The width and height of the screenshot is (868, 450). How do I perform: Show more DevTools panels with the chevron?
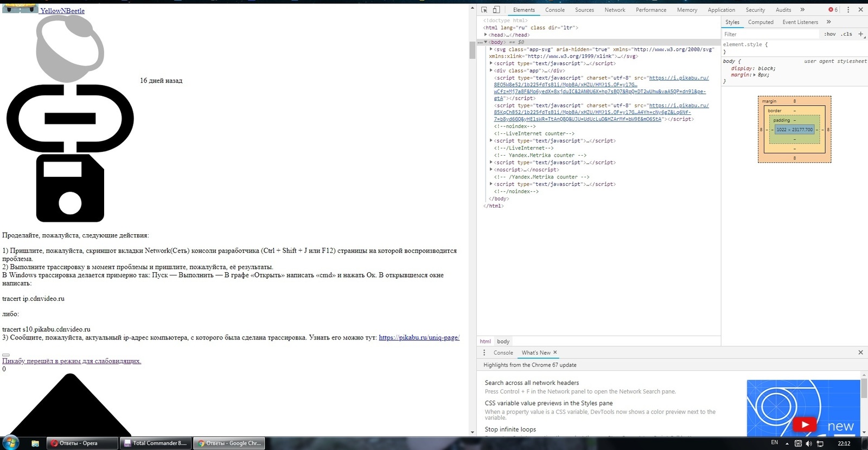pyautogui.click(x=802, y=10)
